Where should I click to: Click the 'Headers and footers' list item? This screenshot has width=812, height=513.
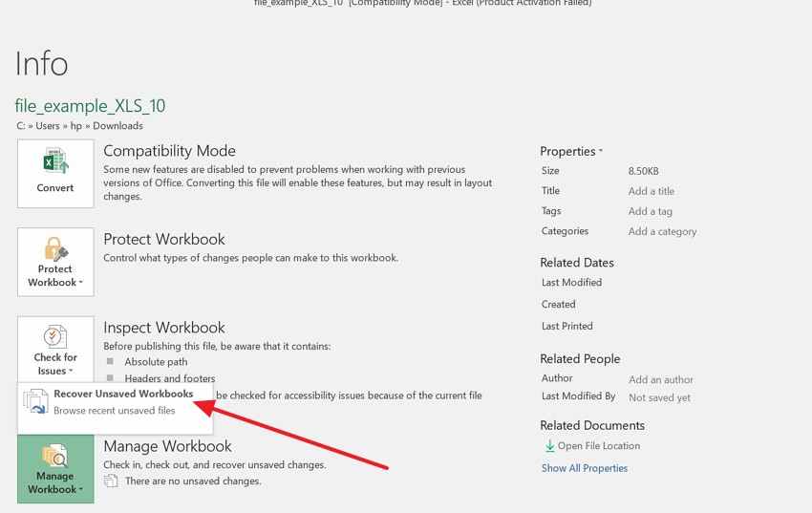(170, 378)
